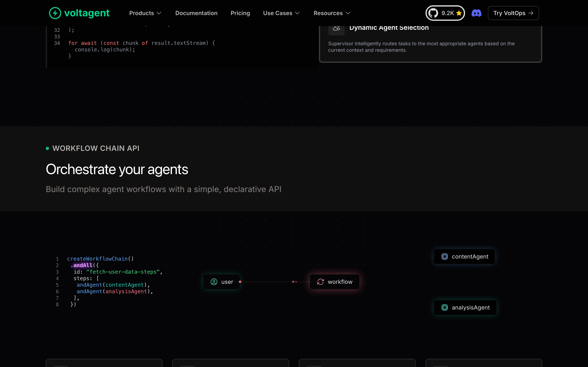Open the Discord community icon

[x=476, y=13]
